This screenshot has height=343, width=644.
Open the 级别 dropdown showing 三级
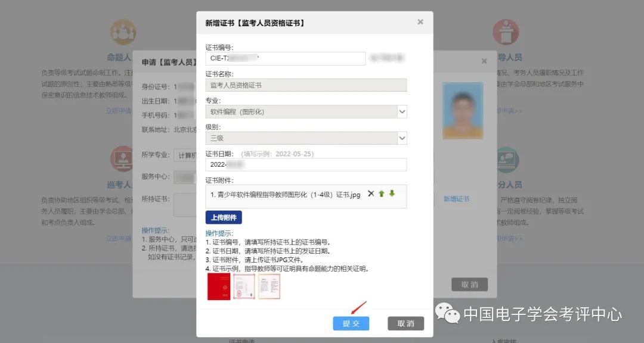[306, 138]
